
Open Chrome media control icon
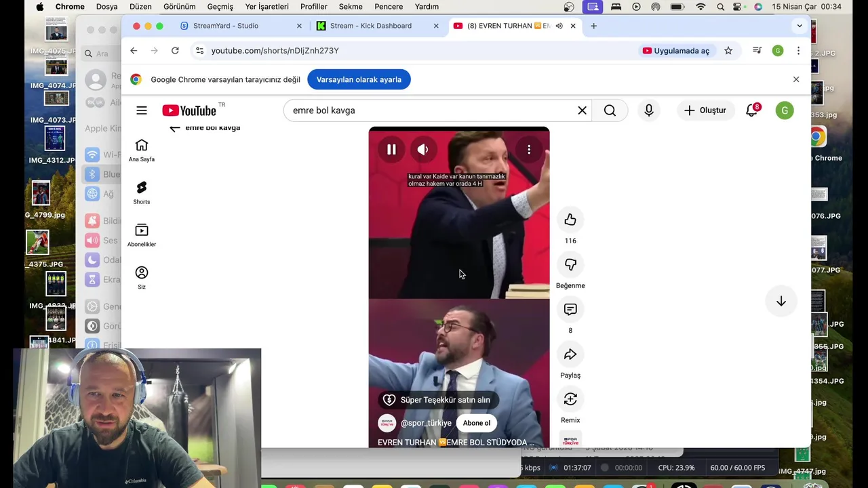pyautogui.click(x=757, y=51)
